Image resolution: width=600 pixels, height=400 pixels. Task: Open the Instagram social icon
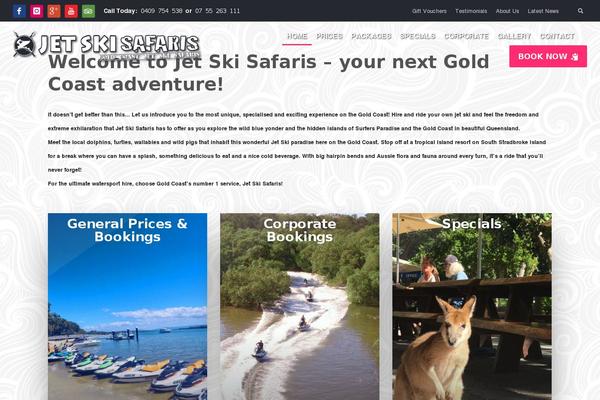[x=36, y=11]
